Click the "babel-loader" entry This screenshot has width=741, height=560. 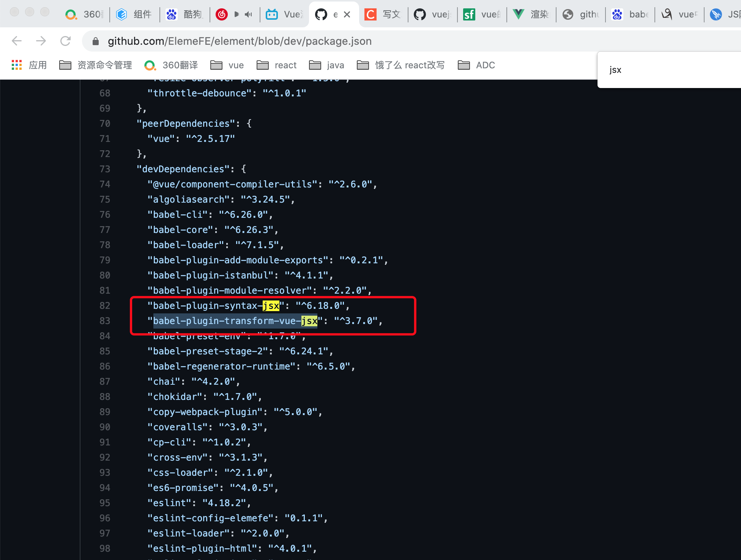216,245
